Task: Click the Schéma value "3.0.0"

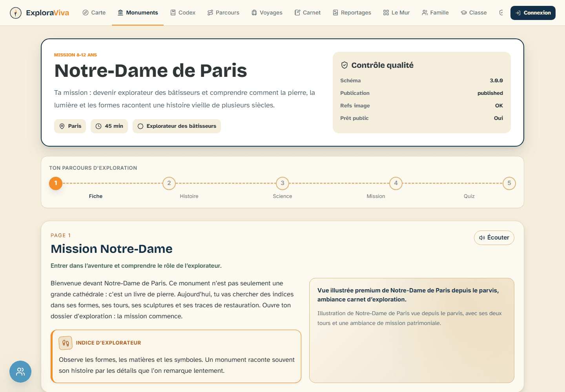Action: click(496, 80)
